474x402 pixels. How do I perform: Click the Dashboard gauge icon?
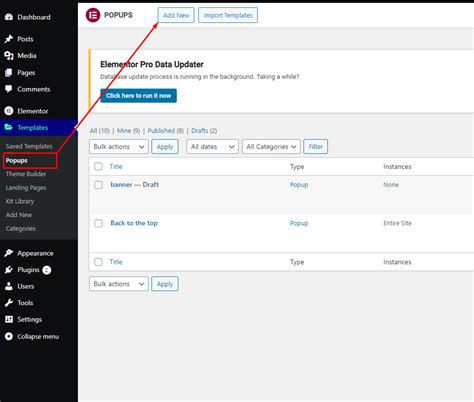(x=9, y=17)
